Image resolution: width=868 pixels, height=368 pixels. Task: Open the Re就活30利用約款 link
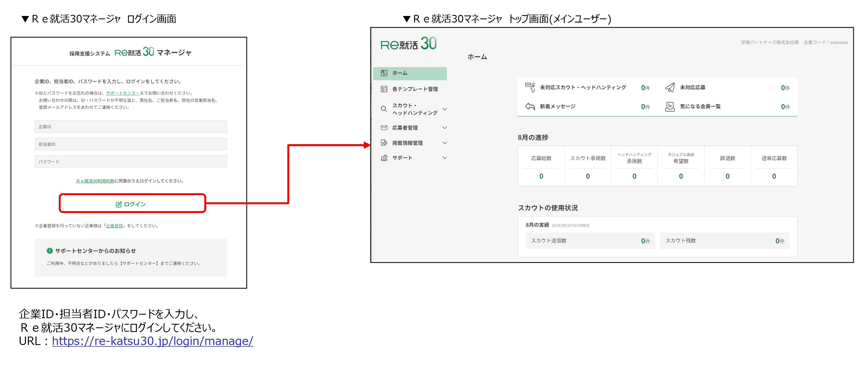(x=95, y=181)
